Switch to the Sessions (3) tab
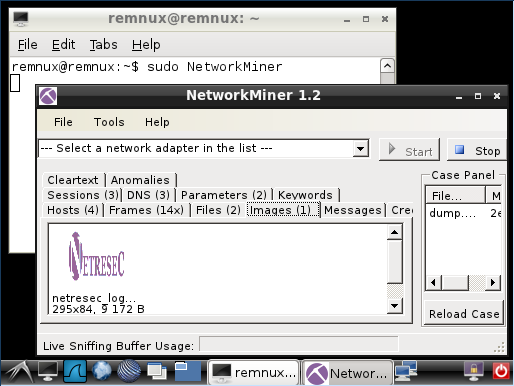514x386 pixels. pos(83,195)
